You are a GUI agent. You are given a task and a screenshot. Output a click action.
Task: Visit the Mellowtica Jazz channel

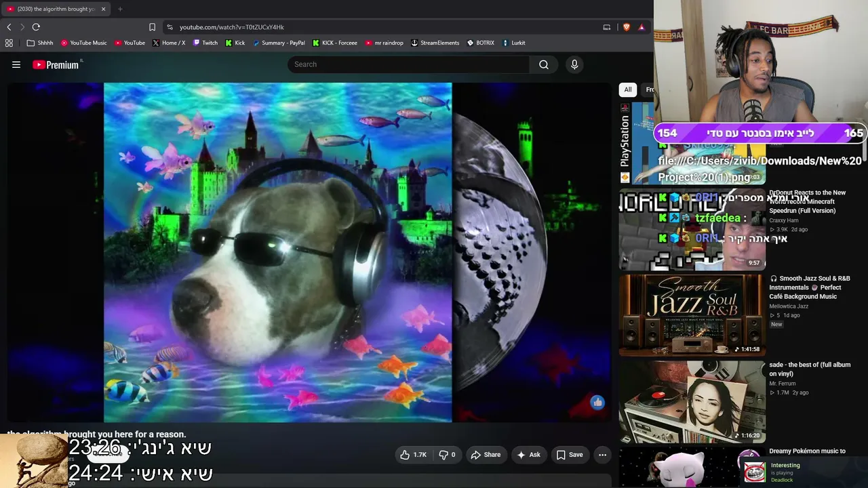pos(789,306)
